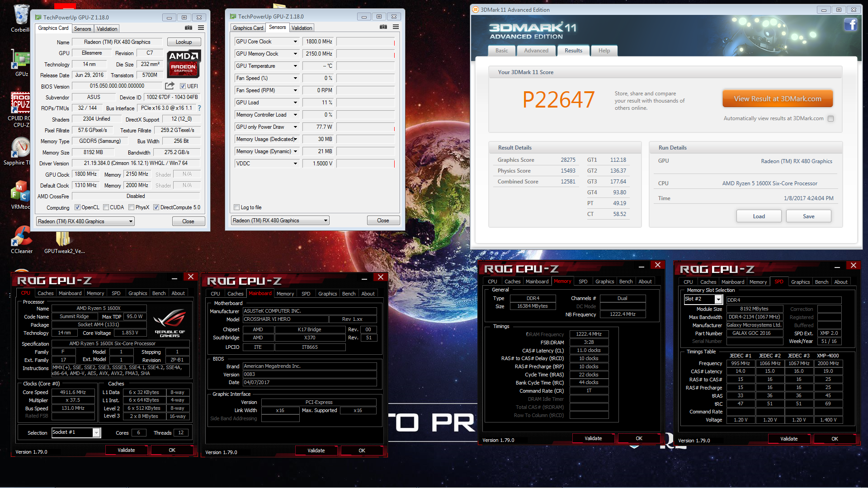Toggle the DirectCompute 5.0 checkbox

[x=156, y=207]
